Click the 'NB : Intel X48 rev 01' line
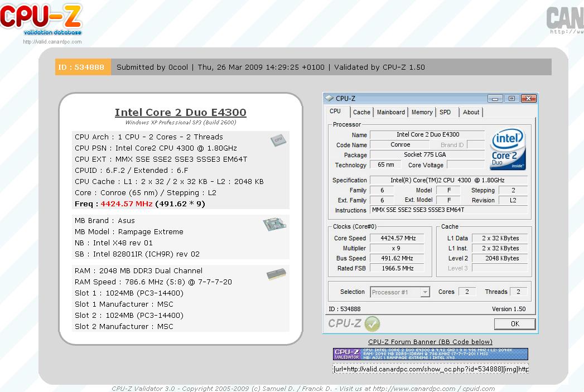Viewport: 584px width, 392px height. 114,243
